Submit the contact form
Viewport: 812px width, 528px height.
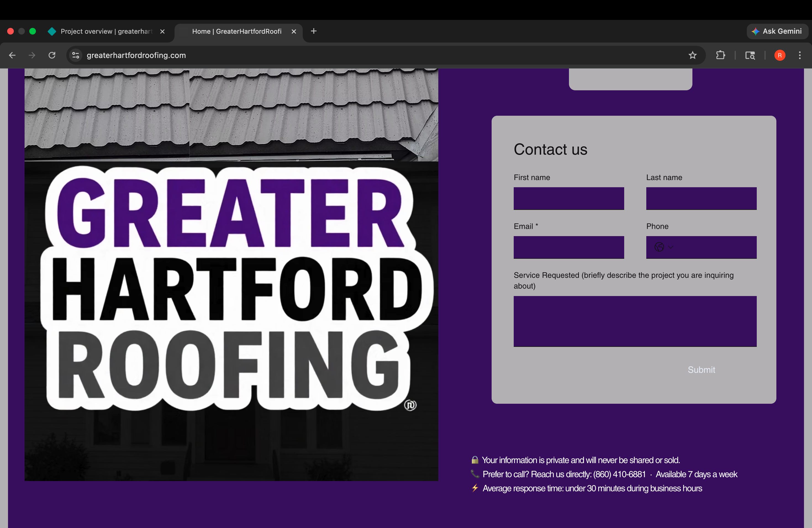click(701, 370)
